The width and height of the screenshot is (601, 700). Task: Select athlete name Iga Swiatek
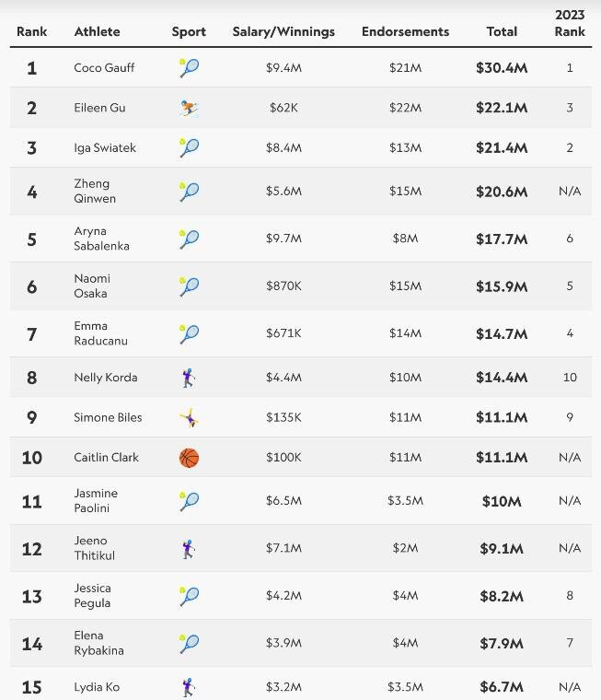pyautogui.click(x=105, y=147)
